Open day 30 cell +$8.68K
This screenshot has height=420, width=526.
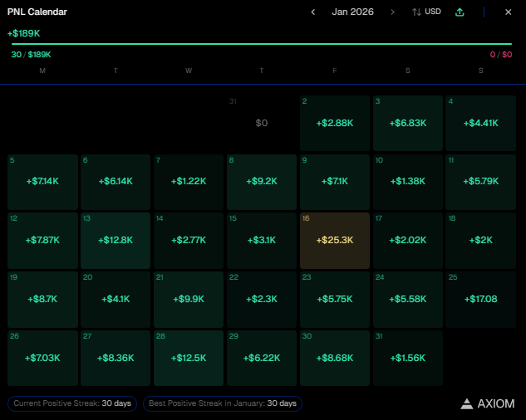(x=335, y=359)
